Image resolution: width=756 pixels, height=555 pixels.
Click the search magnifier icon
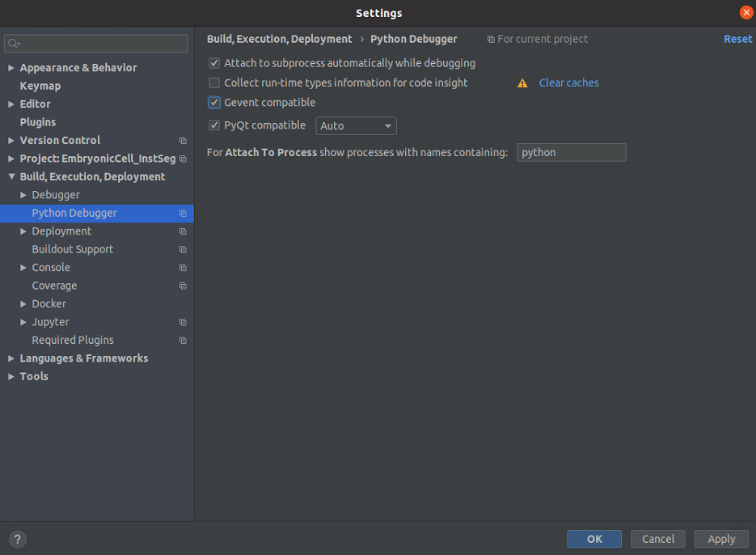[x=14, y=43]
